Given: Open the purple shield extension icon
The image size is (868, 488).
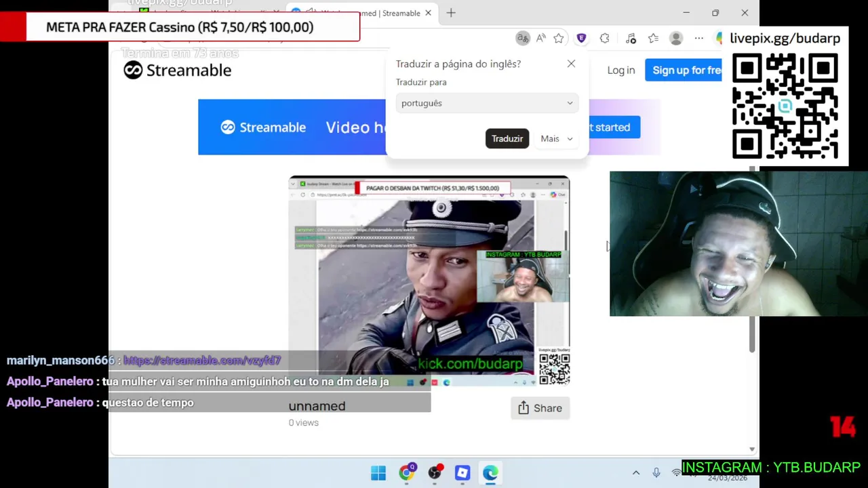Looking at the screenshot, I should click(x=581, y=39).
